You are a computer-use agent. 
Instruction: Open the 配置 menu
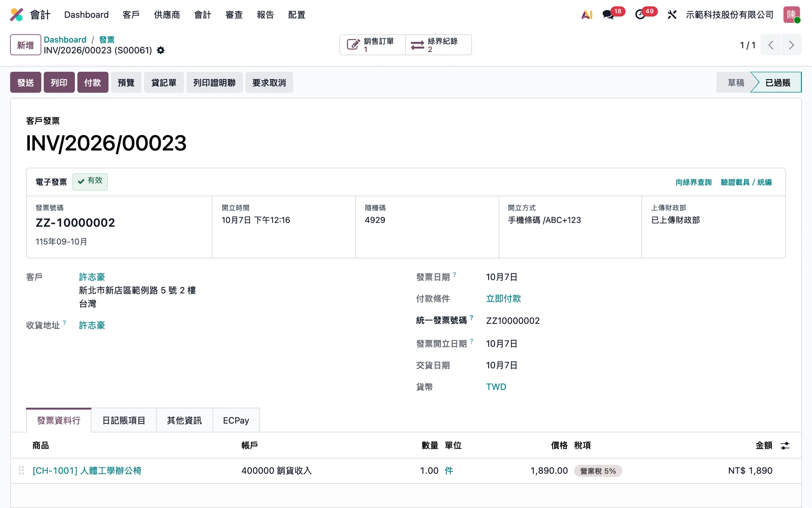pyautogui.click(x=297, y=15)
